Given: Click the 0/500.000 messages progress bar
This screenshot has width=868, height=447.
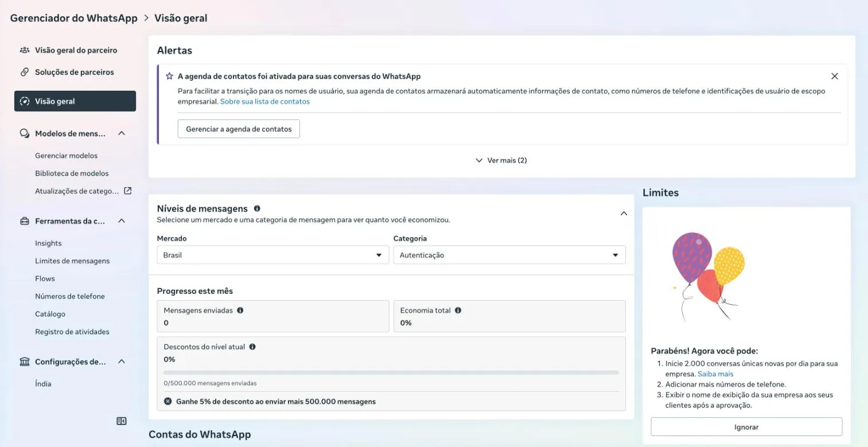Looking at the screenshot, I should [x=391, y=372].
